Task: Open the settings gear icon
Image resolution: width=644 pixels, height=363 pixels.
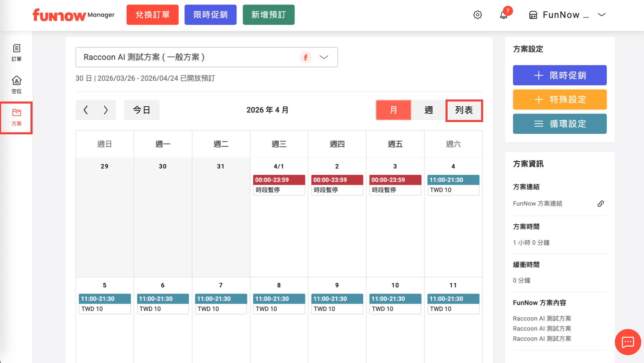Action: coord(477,15)
